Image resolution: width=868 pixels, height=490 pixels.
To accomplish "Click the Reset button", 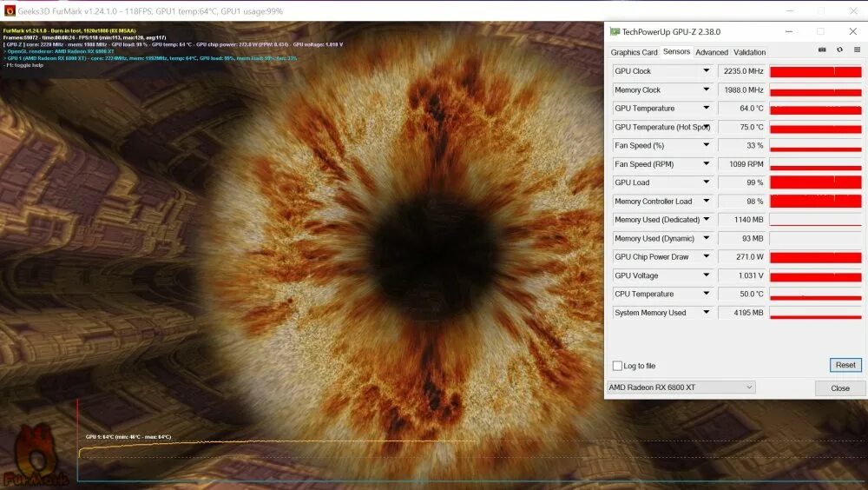I will click(x=845, y=365).
